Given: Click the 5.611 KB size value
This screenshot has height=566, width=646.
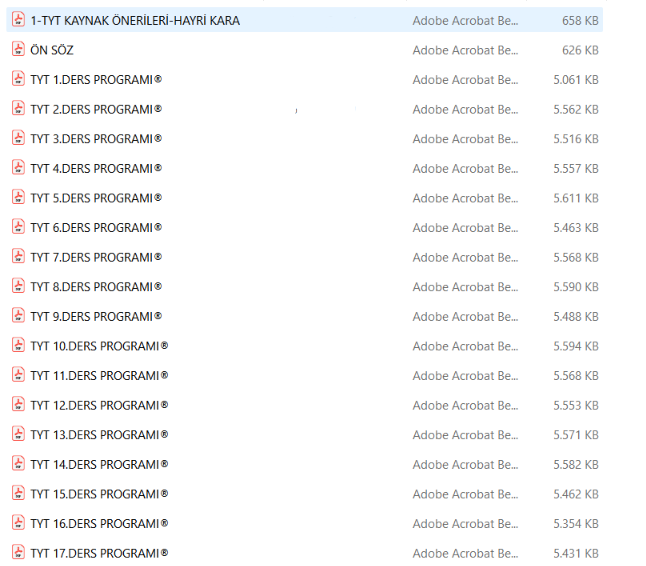Looking at the screenshot, I should (x=576, y=199).
